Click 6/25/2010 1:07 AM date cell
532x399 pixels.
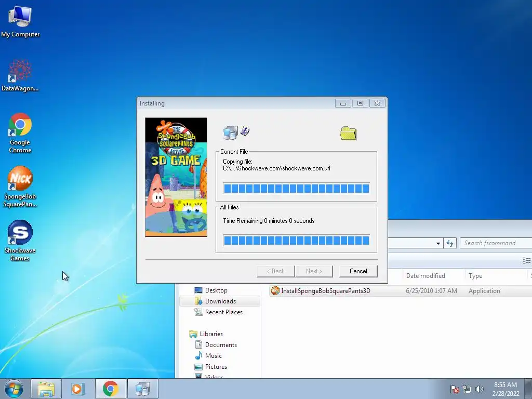click(431, 291)
